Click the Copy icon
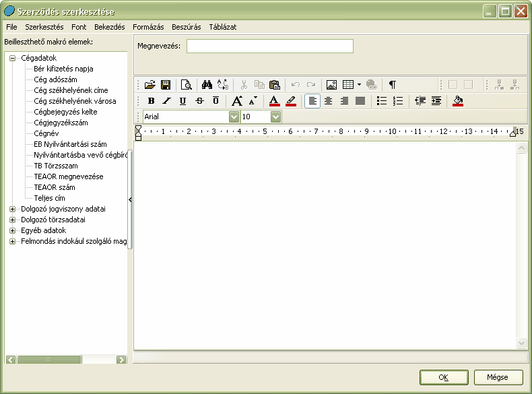Viewport: 532px width, 394px height. (259, 84)
